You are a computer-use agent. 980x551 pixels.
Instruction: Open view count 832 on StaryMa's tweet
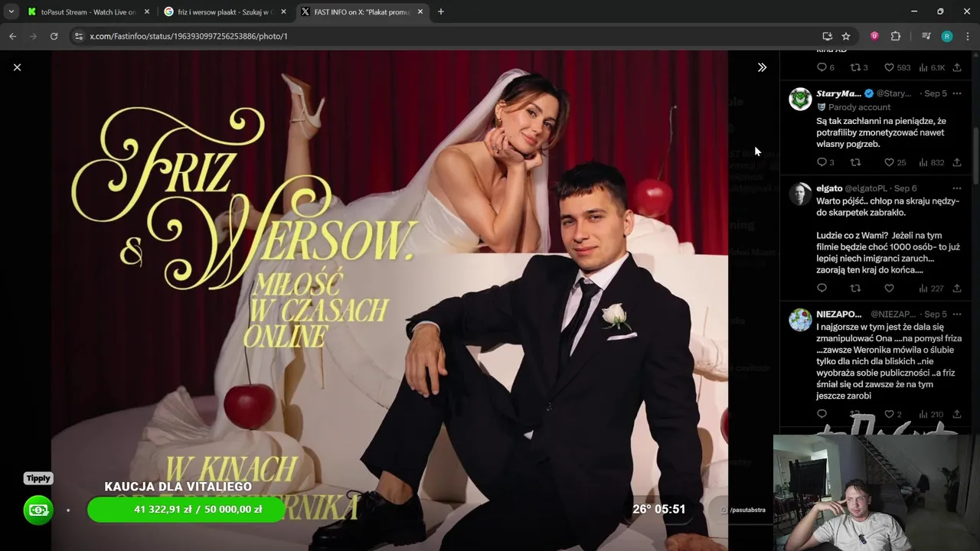(x=931, y=162)
